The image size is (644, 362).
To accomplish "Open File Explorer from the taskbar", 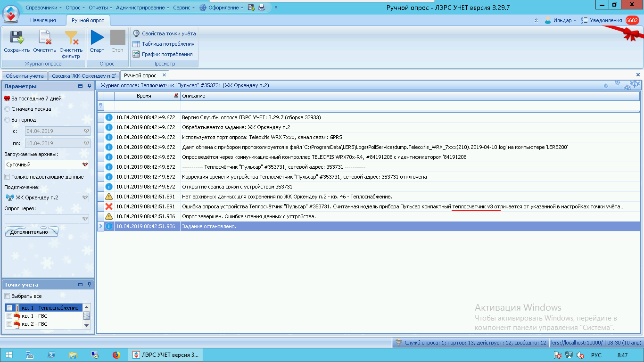I will point(73,355).
